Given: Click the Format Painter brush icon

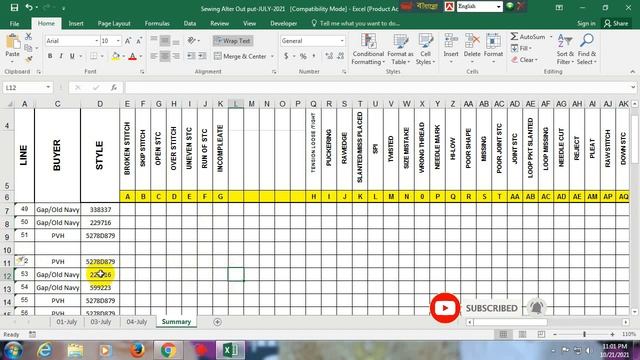Looking at the screenshot, I should coord(28,59).
